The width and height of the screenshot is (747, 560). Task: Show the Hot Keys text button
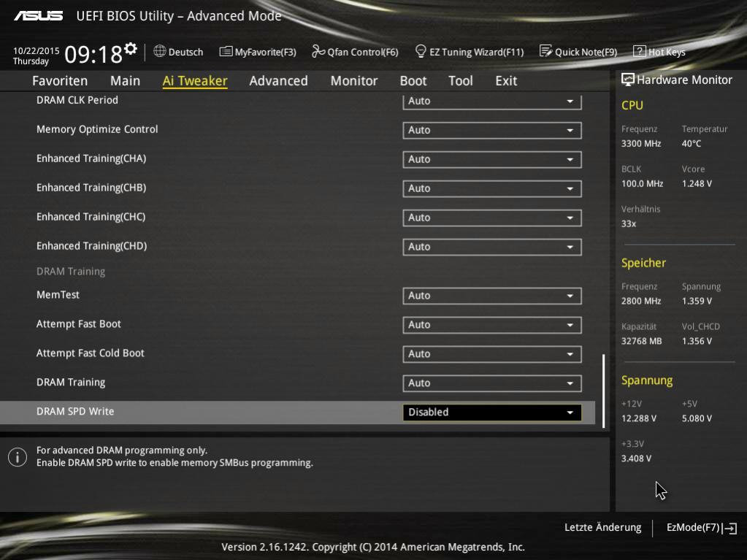(667, 52)
